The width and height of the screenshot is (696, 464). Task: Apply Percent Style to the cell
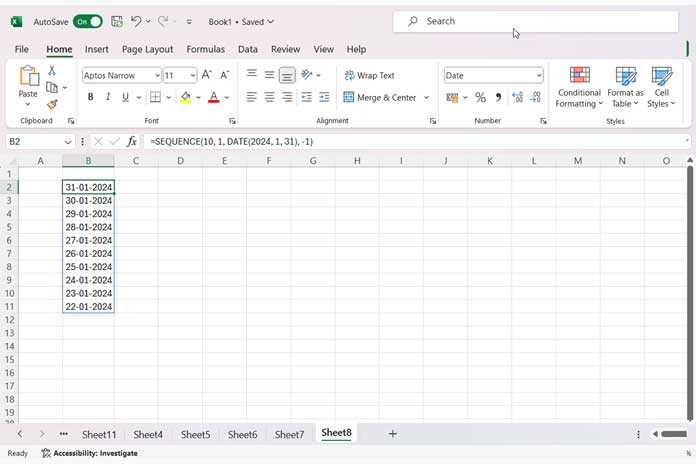[480, 97]
